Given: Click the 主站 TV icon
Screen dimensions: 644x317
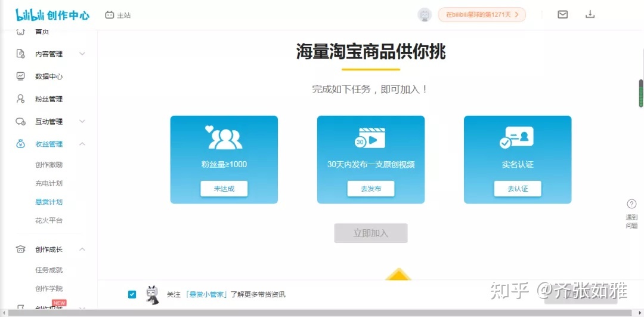Looking at the screenshot, I should [109, 15].
